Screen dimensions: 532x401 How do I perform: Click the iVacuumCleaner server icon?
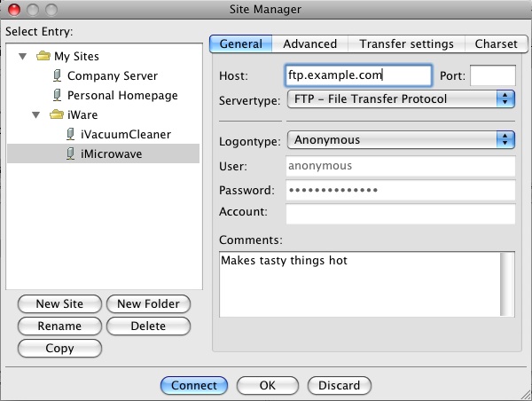click(x=71, y=134)
